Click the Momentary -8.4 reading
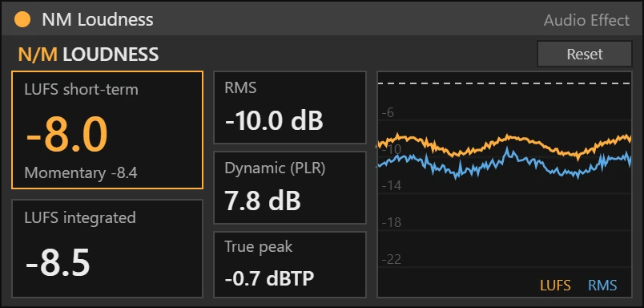This screenshot has width=644, height=308. (x=81, y=173)
